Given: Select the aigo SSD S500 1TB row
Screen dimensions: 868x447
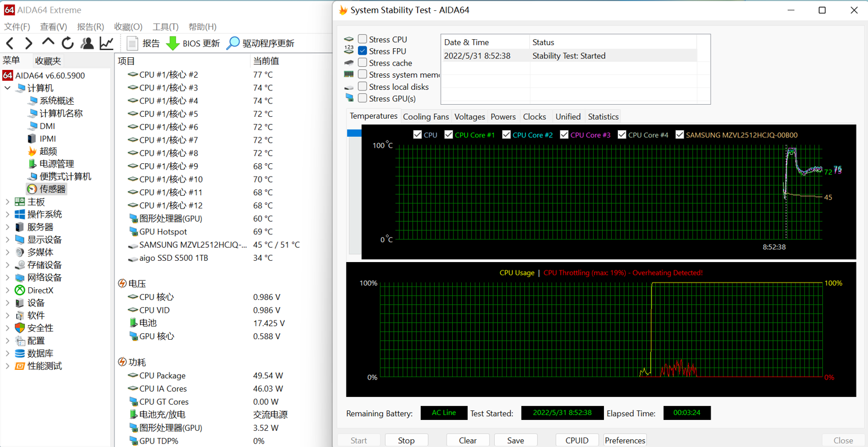Looking at the screenshot, I should click(223, 258).
